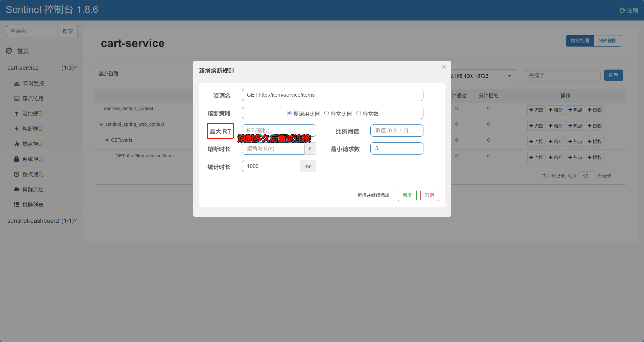This screenshot has height=342, width=644.
Task: Collapse the sentinel_spring_web_context tree node
Action: point(101,124)
